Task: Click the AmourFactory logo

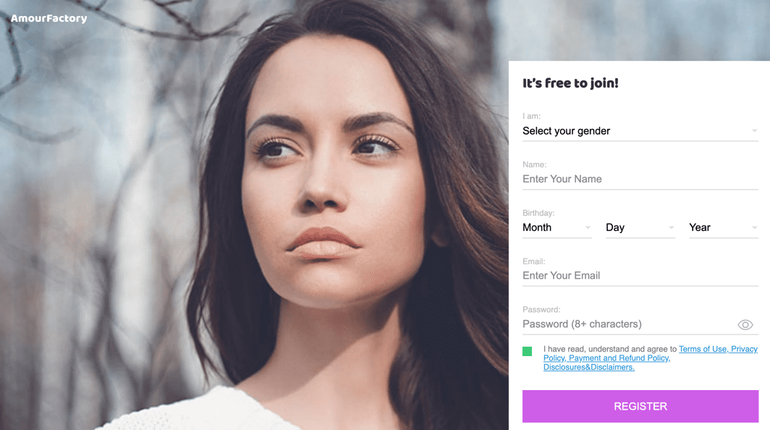Action: [49, 19]
